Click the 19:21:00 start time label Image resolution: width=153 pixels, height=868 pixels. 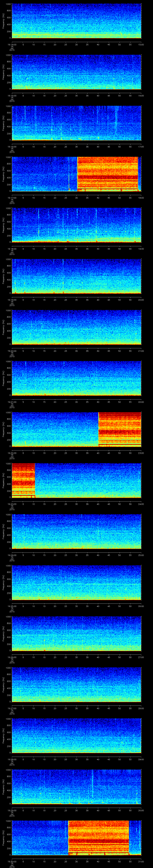pos(12,402)
